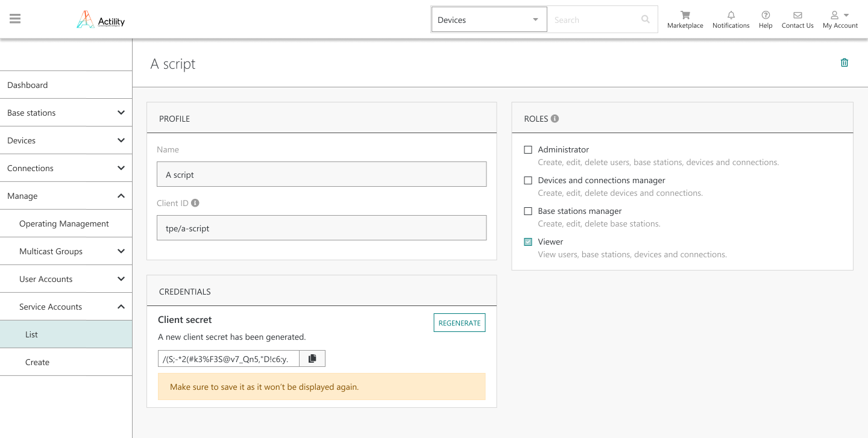Click info icon beside Client ID

click(x=195, y=203)
